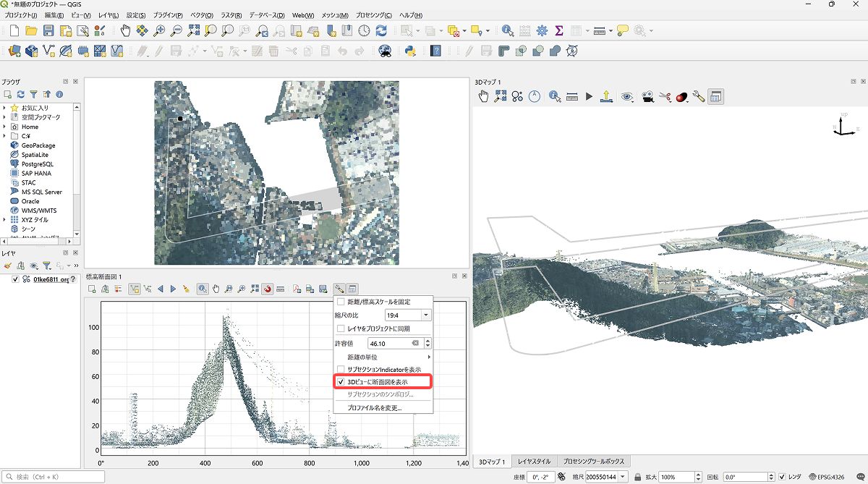The height and width of the screenshot is (484, 868).
Task: Check サブセクションIndicatorを表示 checkbox
Action: [341, 369]
